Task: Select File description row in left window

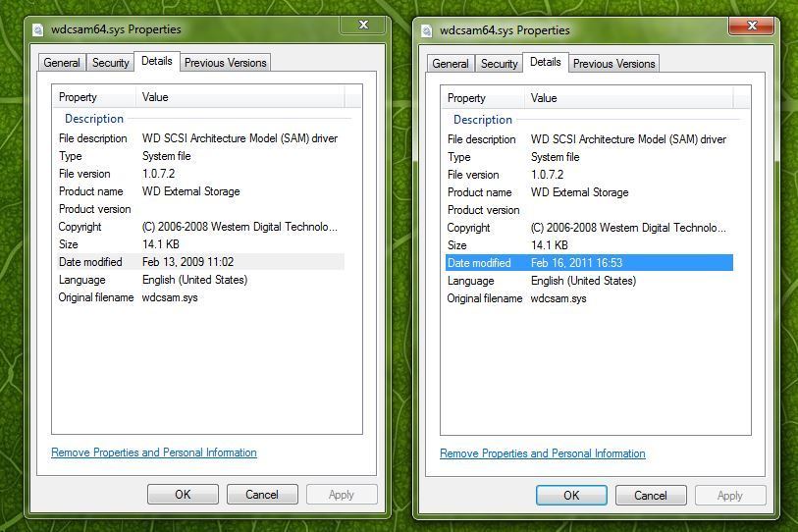Action: tap(200, 138)
